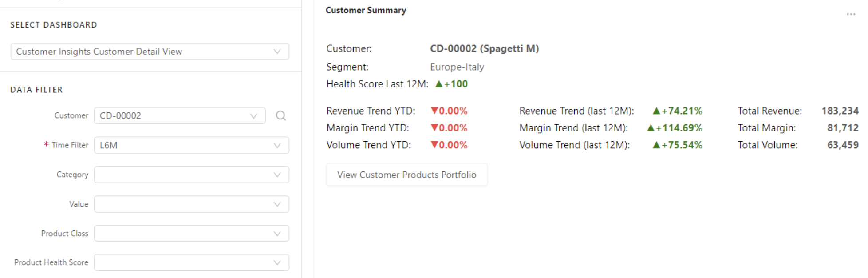Viewport: 868px width, 278px height.
Task: Click the green Health Score up arrow
Action: [x=439, y=84]
